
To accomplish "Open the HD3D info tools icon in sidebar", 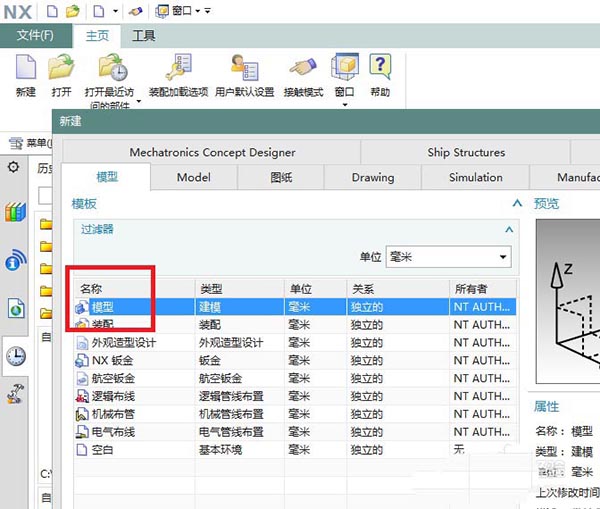I will (x=16, y=259).
